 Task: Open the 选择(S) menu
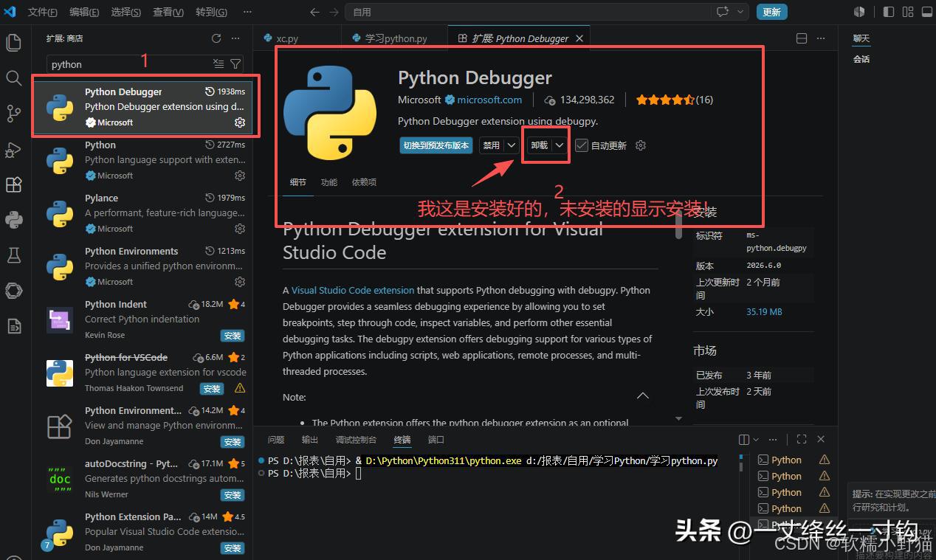coord(126,12)
